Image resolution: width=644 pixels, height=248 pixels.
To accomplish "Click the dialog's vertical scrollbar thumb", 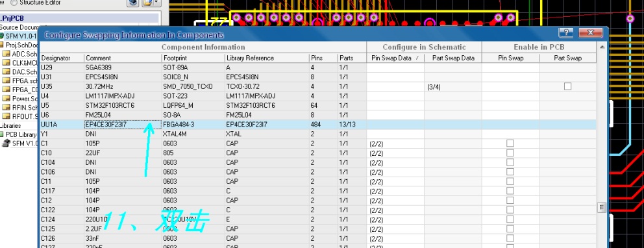I will point(602,207).
